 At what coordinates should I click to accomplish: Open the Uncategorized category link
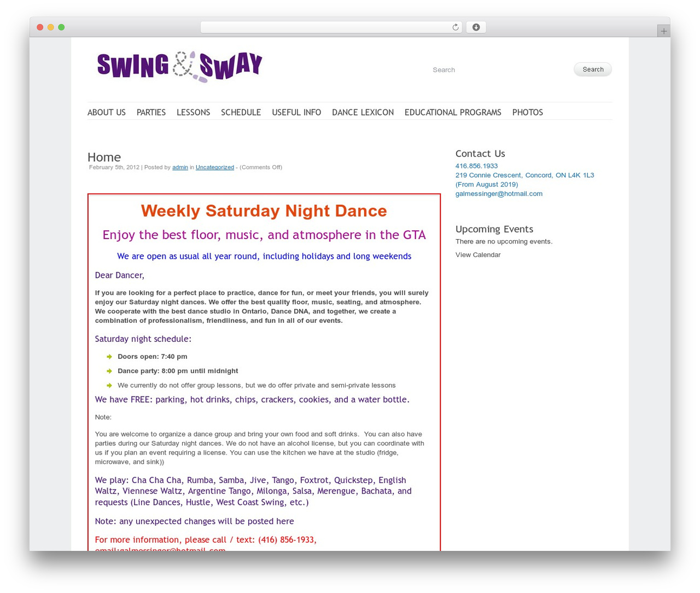[215, 167]
